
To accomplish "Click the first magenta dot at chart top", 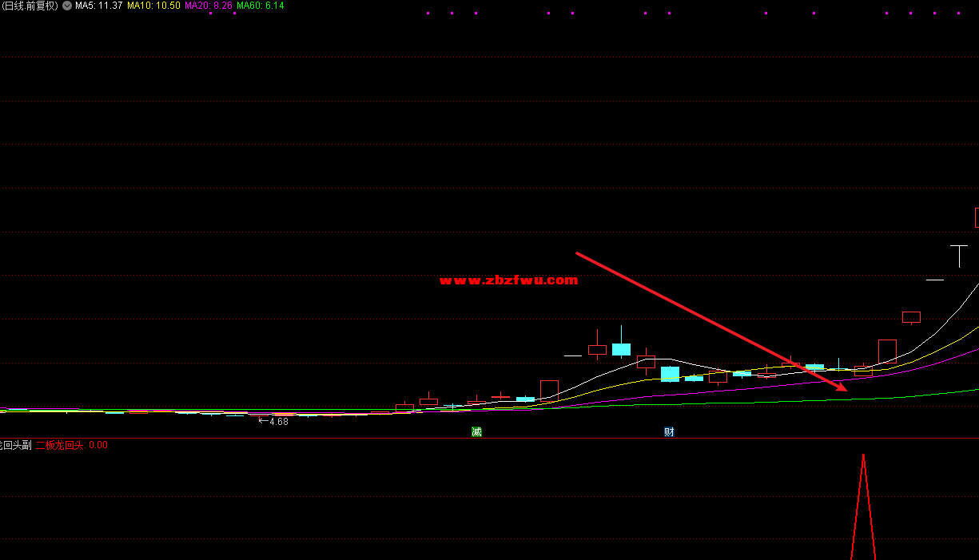I will (x=428, y=14).
